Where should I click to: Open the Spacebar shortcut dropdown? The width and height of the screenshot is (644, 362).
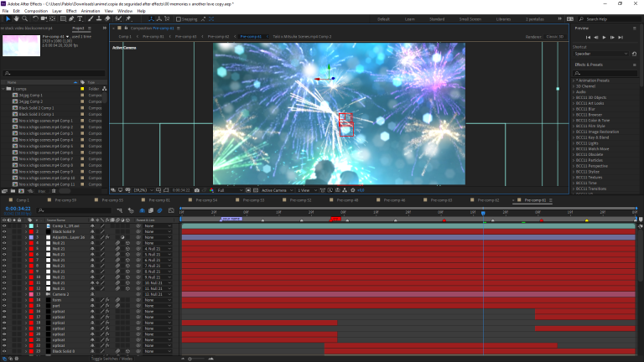601,54
